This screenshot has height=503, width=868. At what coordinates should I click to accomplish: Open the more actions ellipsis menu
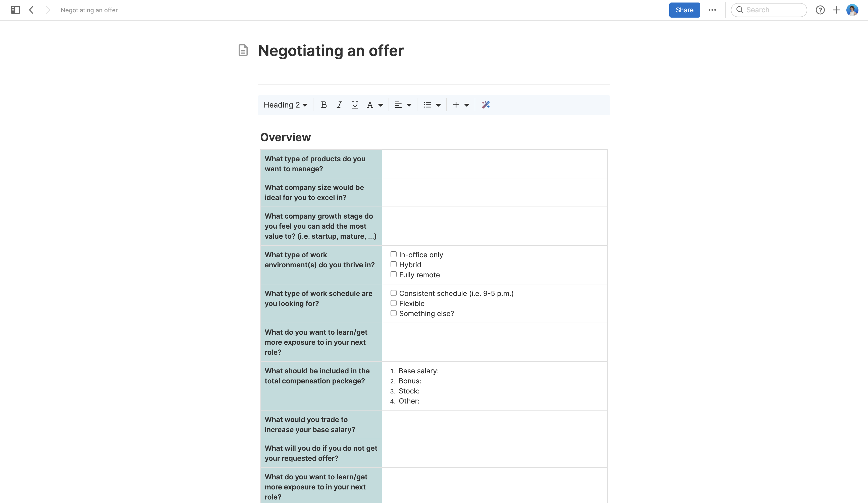point(712,10)
